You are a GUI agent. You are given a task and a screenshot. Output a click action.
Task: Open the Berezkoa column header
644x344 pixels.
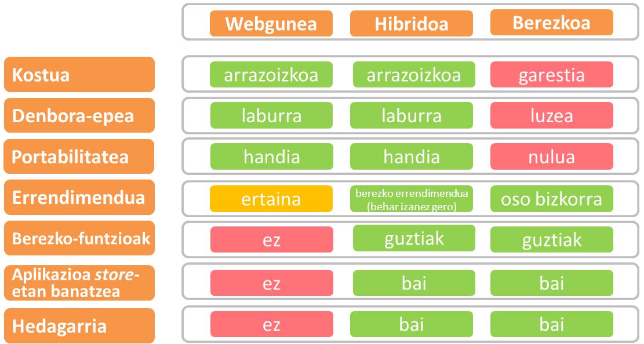(x=551, y=23)
